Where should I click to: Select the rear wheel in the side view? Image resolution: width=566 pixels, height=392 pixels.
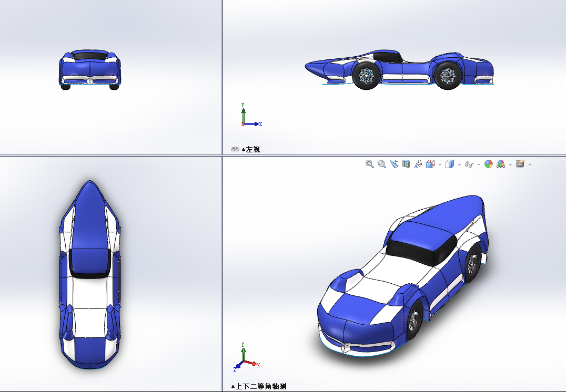click(x=366, y=75)
